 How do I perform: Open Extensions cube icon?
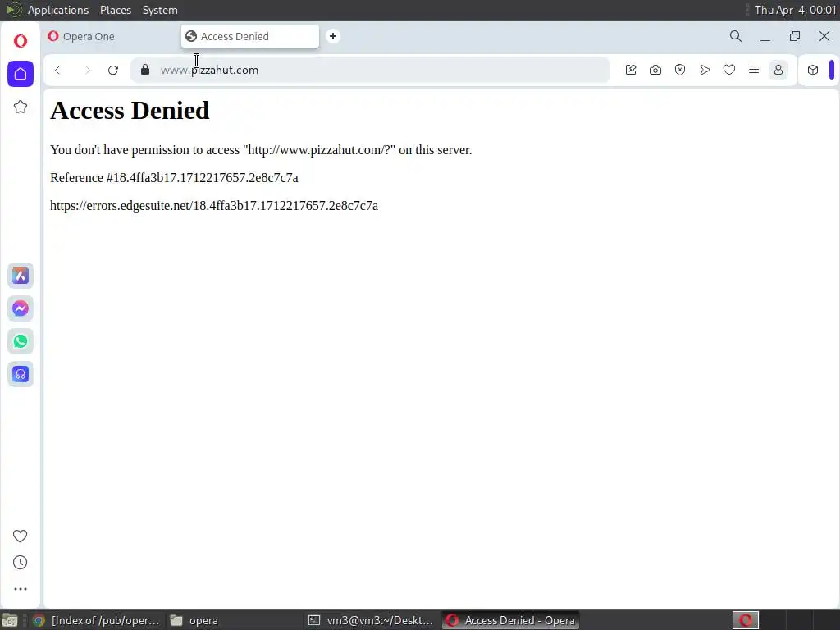[813, 70]
